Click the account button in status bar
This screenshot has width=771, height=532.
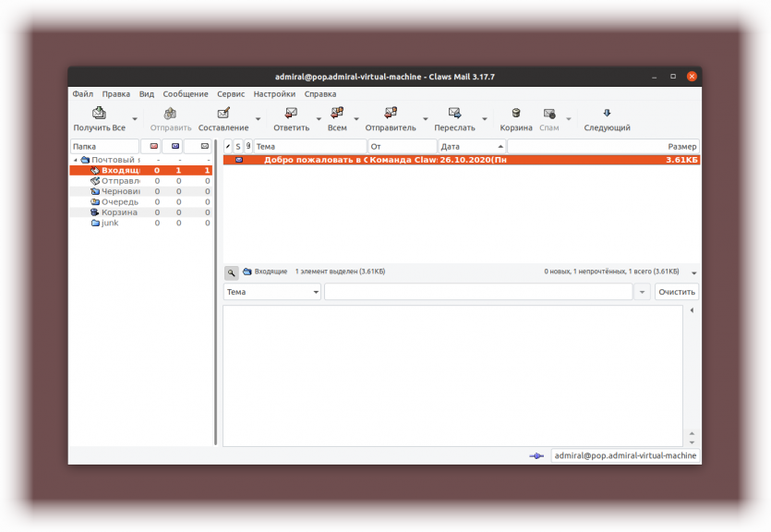tap(625, 455)
